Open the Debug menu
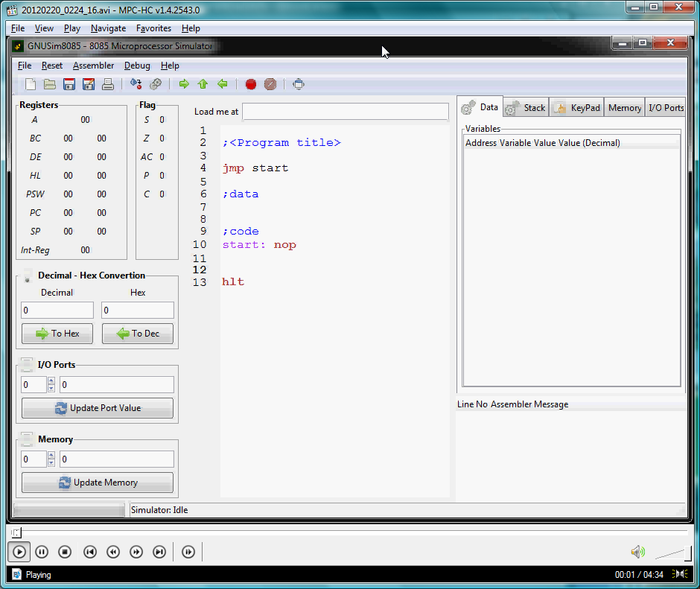 click(137, 66)
